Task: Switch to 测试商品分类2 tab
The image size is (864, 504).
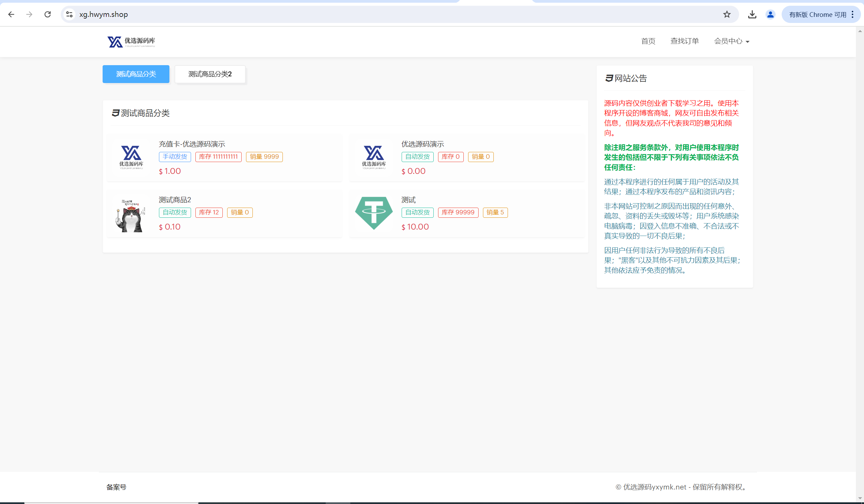Action: point(210,74)
